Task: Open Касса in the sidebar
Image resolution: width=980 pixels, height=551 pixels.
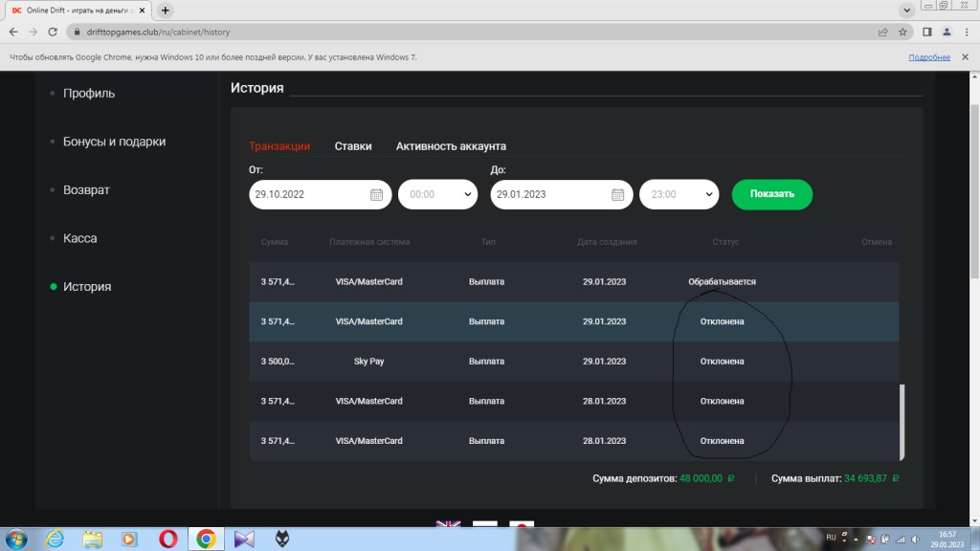Action: point(80,238)
